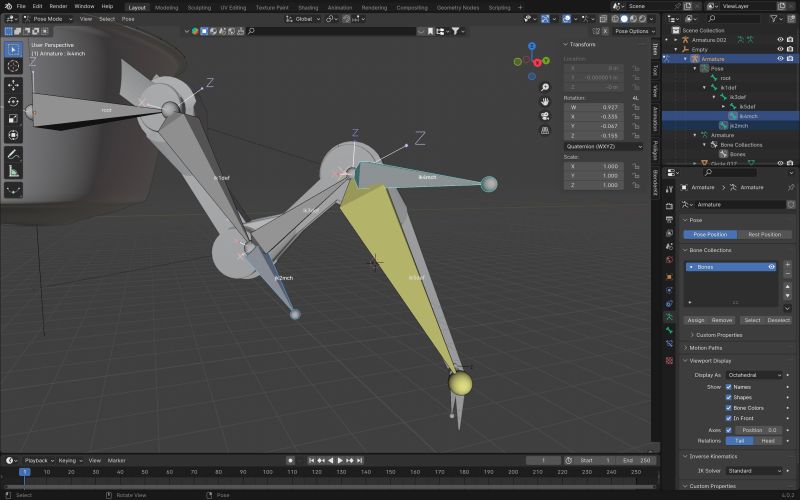Toggle the Bone Colors checkbox
The width and height of the screenshot is (800, 500).
point(729,408)
